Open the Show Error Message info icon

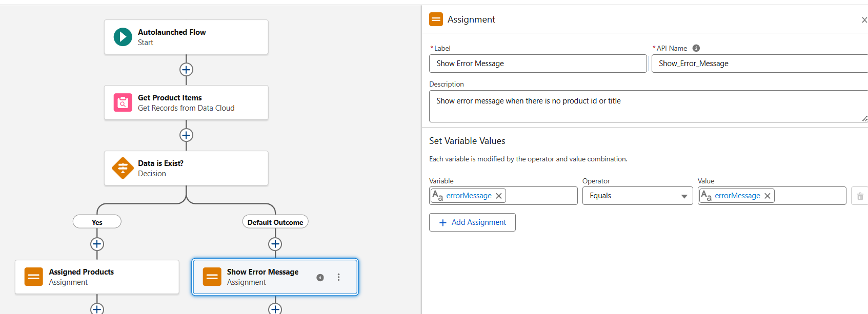(320, 277)
